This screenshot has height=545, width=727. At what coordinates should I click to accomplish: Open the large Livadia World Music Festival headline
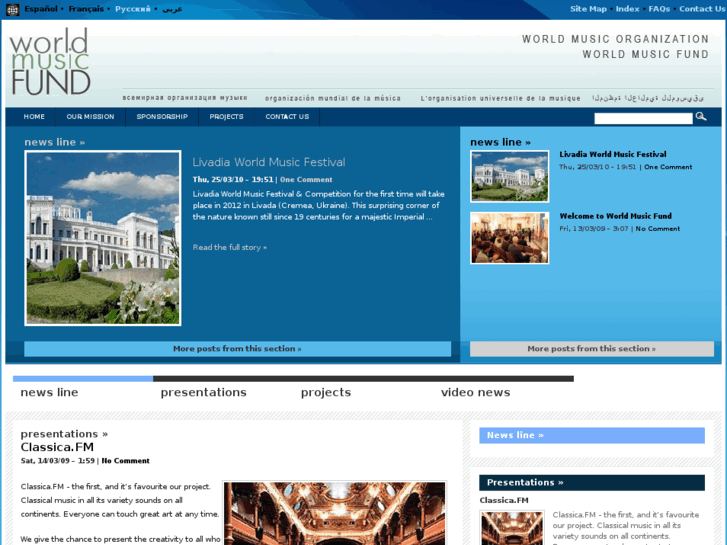(x=269, y=162)
